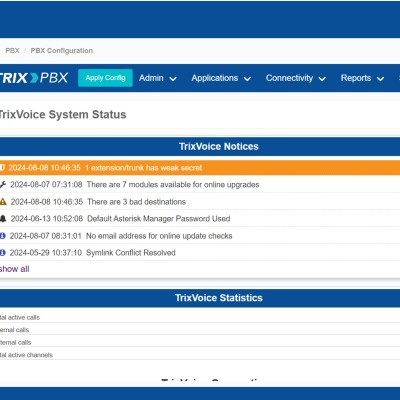
Task: Click the info icon beside Symlink Conflict Resolved
Action: pyautogui.click(x=3, y=253)
